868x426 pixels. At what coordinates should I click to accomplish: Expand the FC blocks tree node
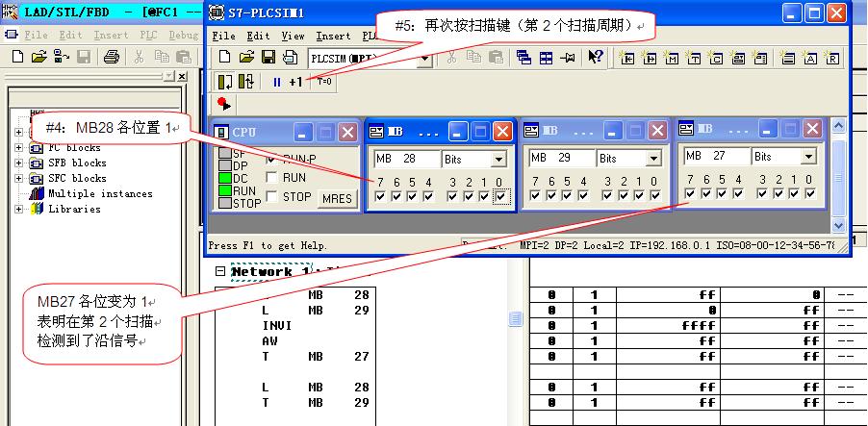point(19,148)
